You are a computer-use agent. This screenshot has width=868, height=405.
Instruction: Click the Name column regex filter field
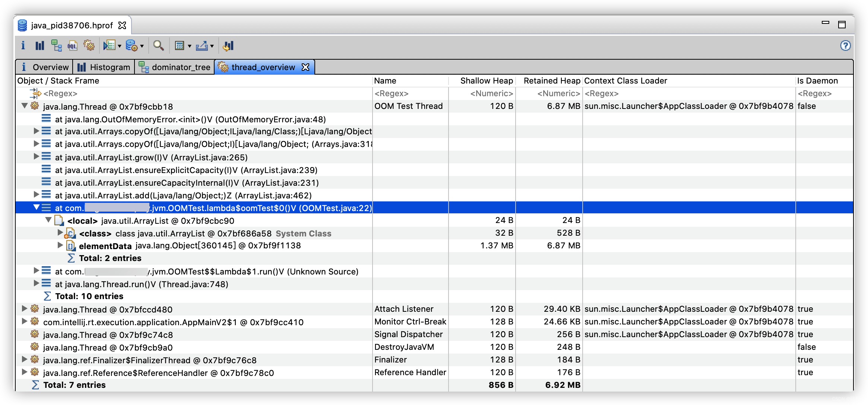coord(411,93)
